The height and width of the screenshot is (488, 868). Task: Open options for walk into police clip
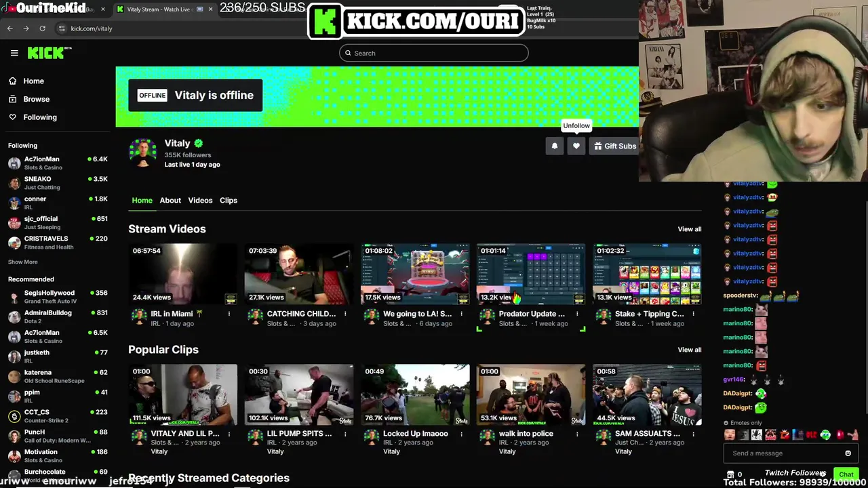(x=577, y=434)
